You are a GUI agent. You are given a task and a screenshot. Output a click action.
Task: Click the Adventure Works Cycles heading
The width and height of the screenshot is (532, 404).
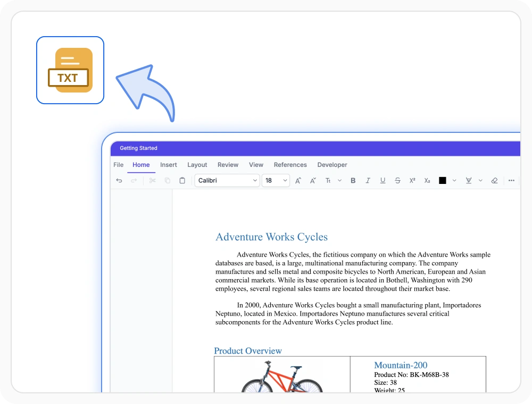[x=271, y=237]
